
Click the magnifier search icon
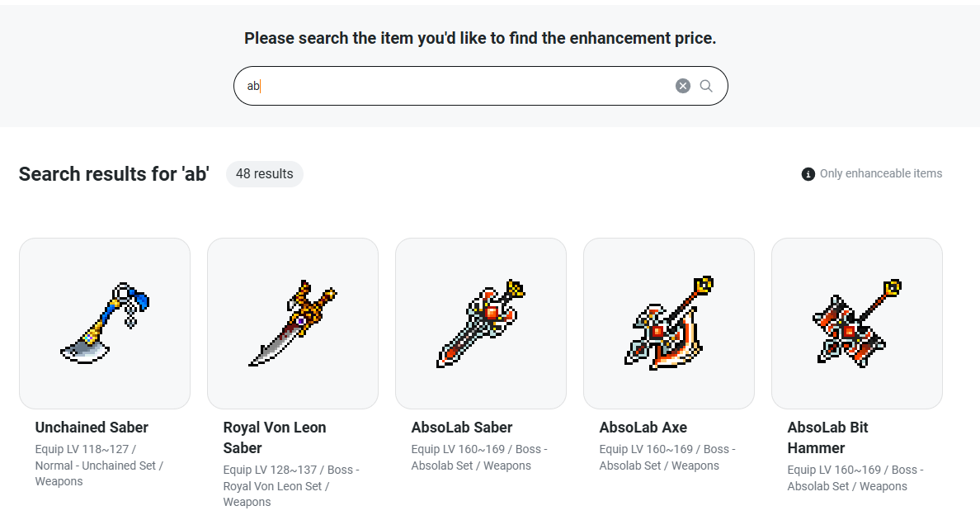(x=706, y=86)
